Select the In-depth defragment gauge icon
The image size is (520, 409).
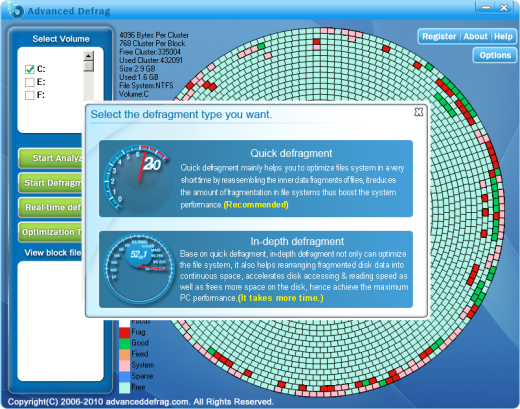point(139,269)
